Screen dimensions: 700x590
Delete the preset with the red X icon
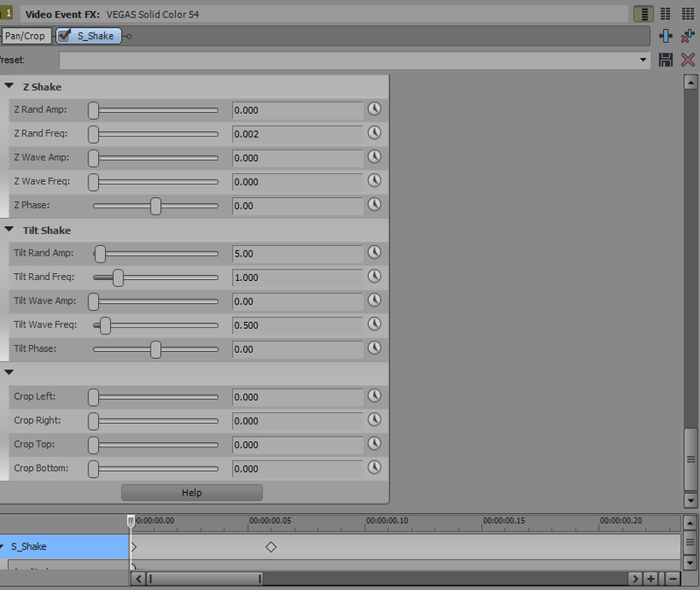coord(688,60)
